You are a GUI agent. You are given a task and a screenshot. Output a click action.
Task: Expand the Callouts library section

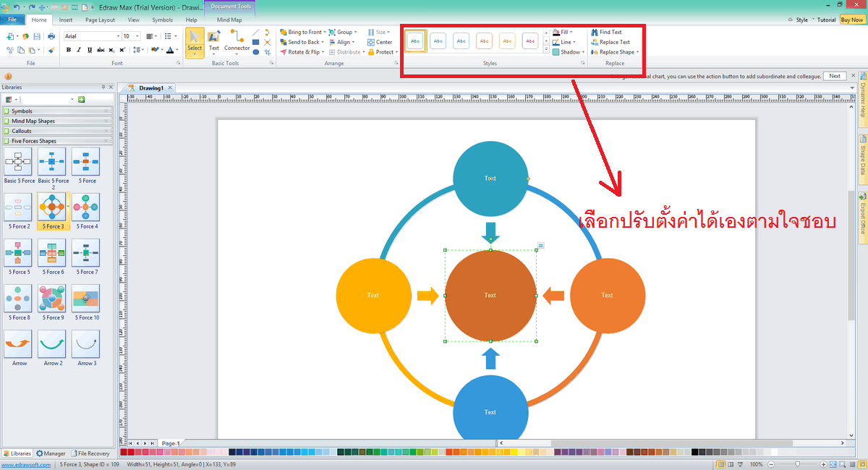pyautogui.click(x=58, y=131)
